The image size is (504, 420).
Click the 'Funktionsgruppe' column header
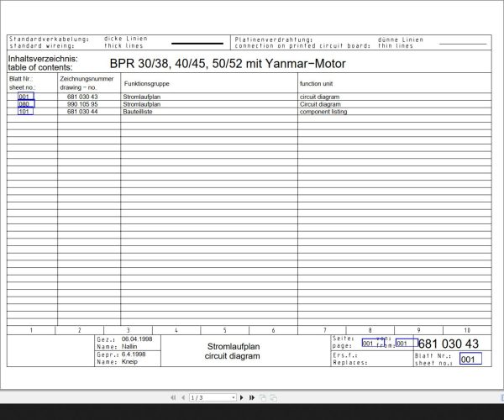coord(146,83)
